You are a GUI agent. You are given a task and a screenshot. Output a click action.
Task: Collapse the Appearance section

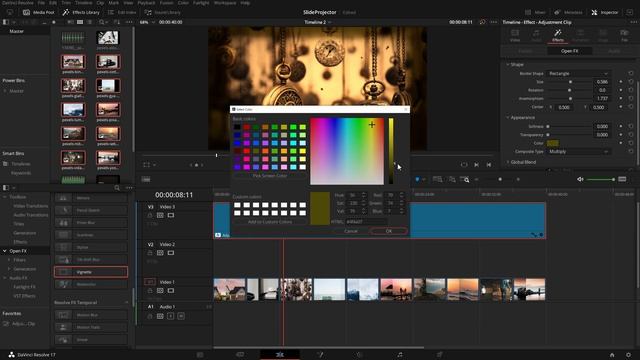[x=507, y=118]
